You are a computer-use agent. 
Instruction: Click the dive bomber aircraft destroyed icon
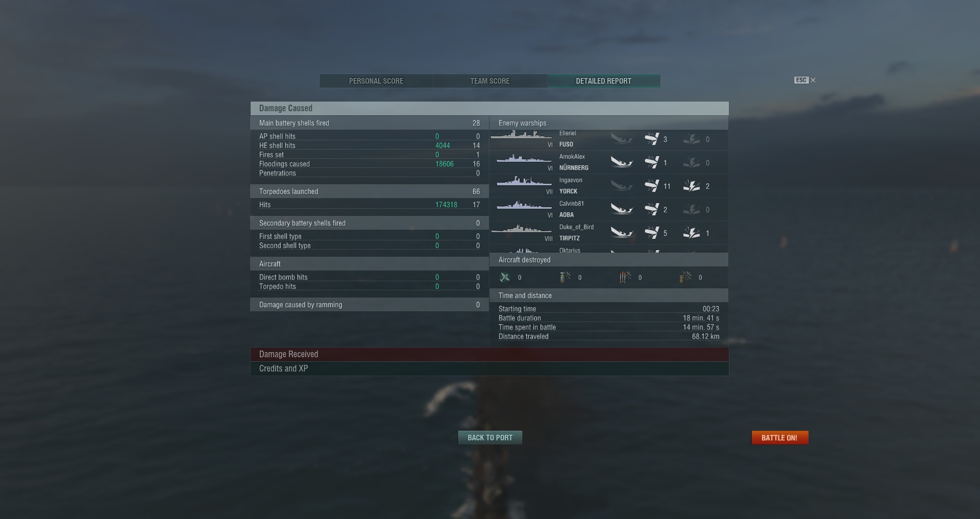(565, 277)
